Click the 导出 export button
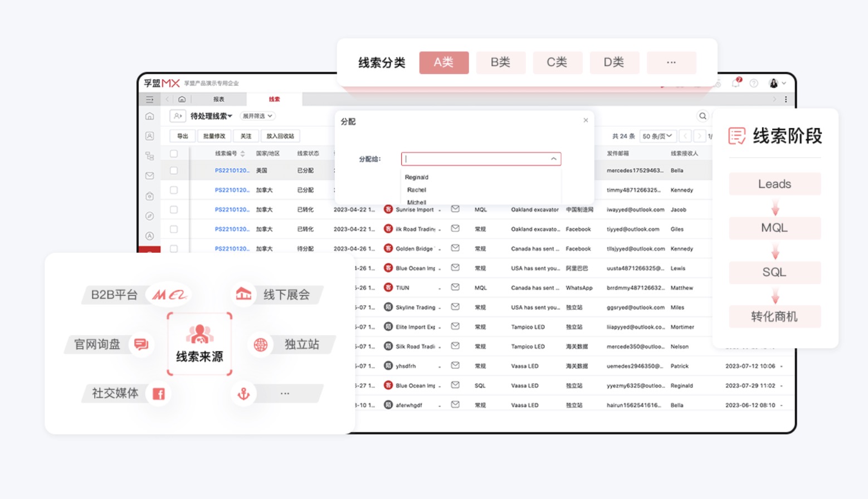The image size is (868, 499). pyautogui.click(x=182, y=135)
